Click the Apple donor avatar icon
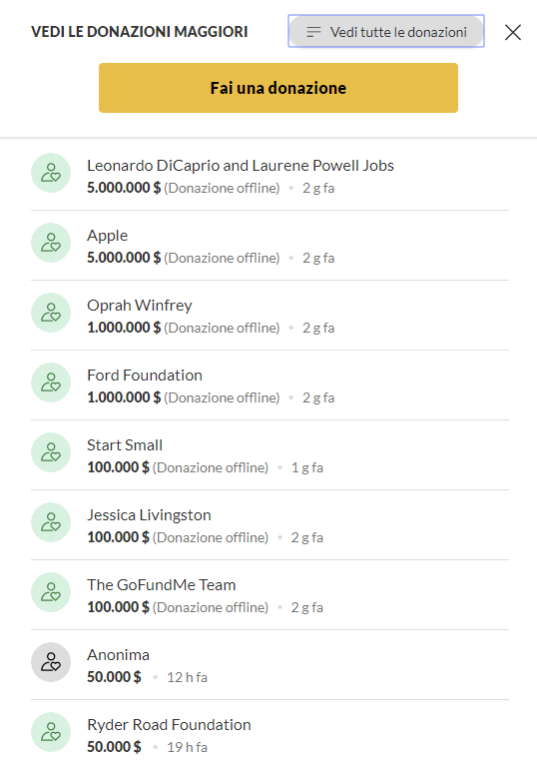This screenshot has height=768, width=537. coord(51,242)
